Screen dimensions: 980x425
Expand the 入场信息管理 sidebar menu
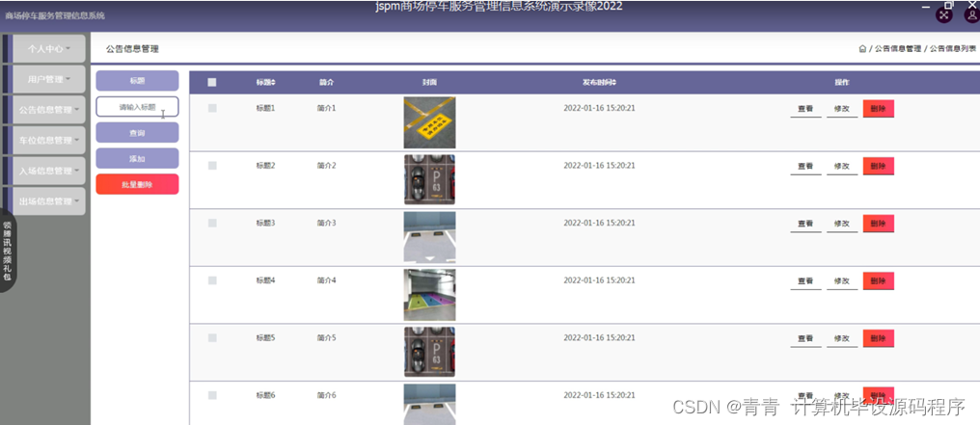pos(49,171)
